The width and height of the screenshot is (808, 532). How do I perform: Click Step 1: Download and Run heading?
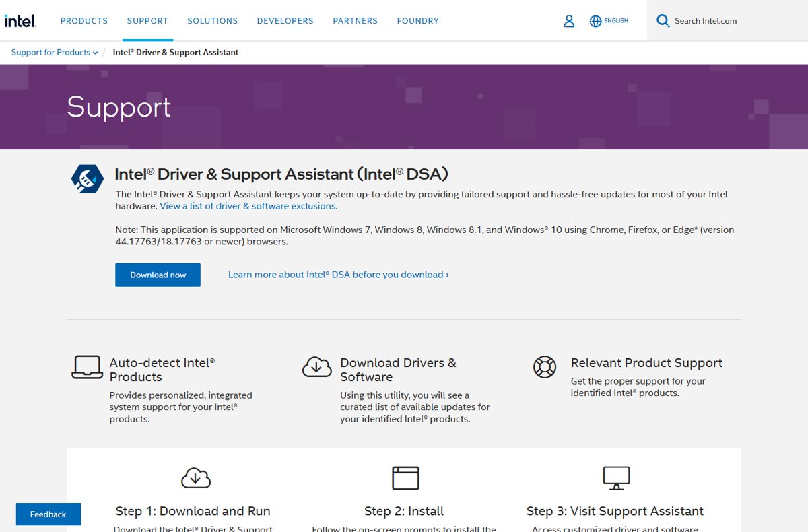[193, 511]
